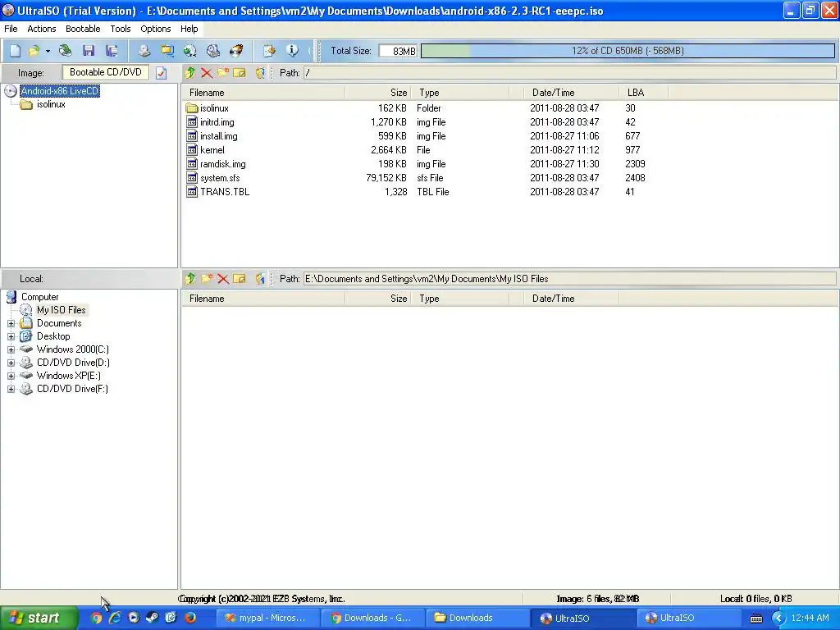840x630 pixels.
Task: Click the Mount to Virtual Drive icon
Action: (x=213, y=51)
